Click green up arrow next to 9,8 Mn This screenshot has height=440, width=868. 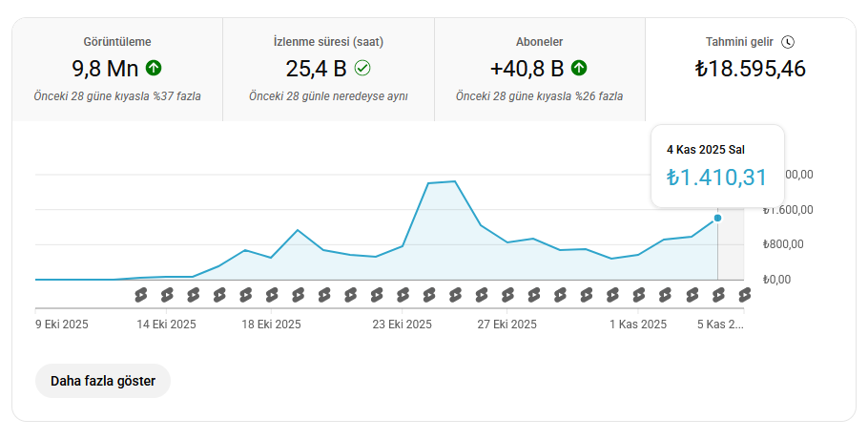click(x=154, y=68)
